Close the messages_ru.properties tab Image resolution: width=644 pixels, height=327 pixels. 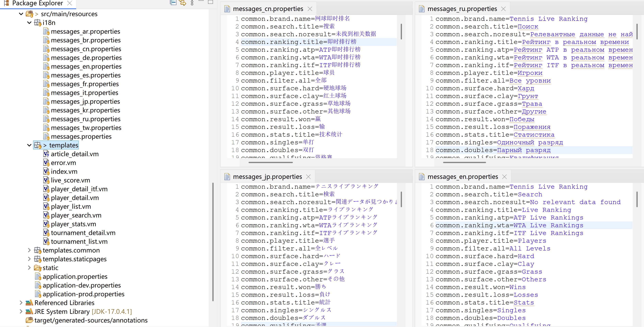click(x=504, y=9)
